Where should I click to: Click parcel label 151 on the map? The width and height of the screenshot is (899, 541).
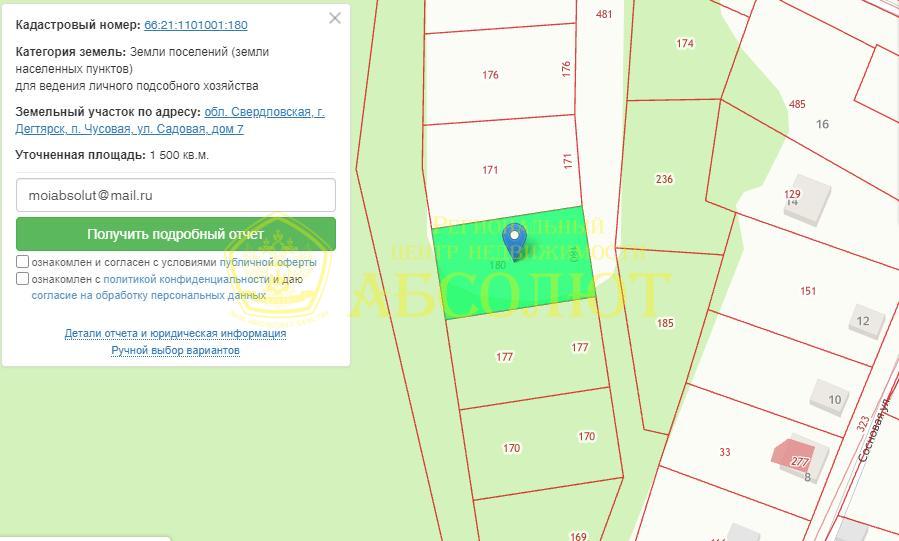coord(808,291)
